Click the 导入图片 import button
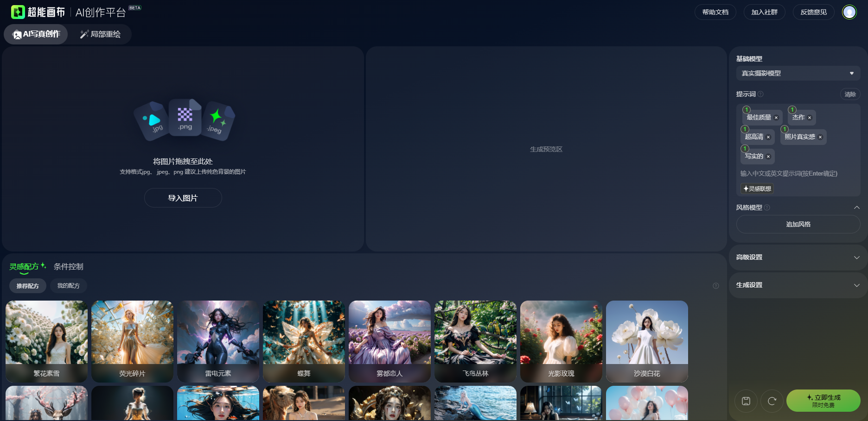 click(183, 198)
